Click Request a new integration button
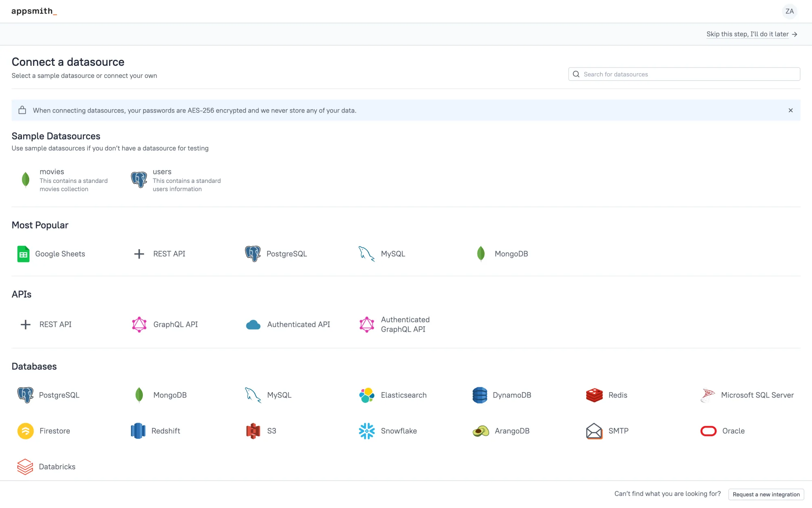812x508 pixels. coord(766,494)
